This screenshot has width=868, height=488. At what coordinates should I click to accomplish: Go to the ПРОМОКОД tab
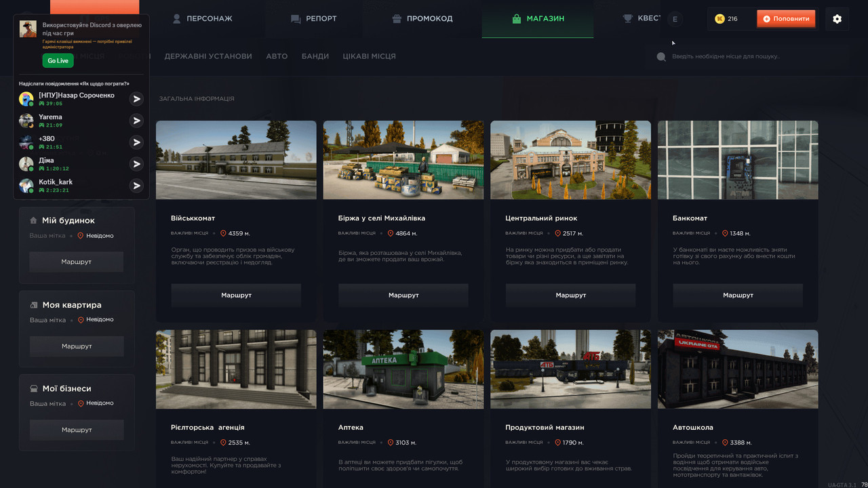422,18
